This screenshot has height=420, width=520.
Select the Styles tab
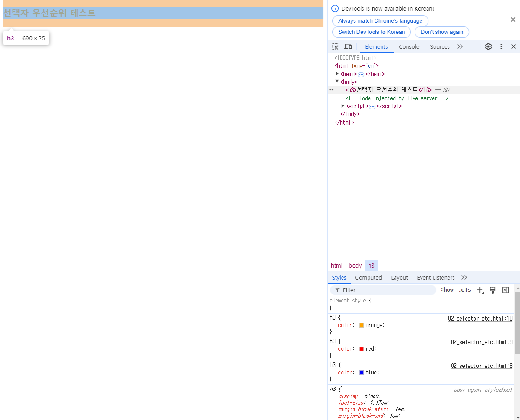[339, 278]
